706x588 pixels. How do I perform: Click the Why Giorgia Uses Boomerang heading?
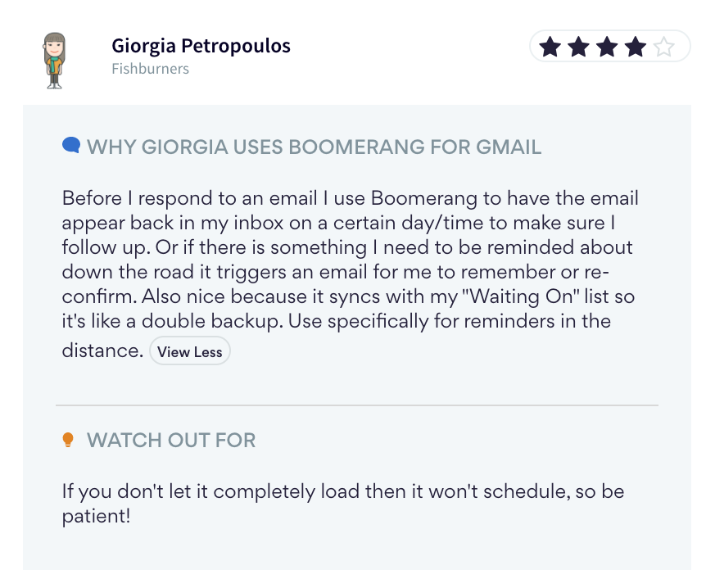pyautogui.click(x=314, y=147)
